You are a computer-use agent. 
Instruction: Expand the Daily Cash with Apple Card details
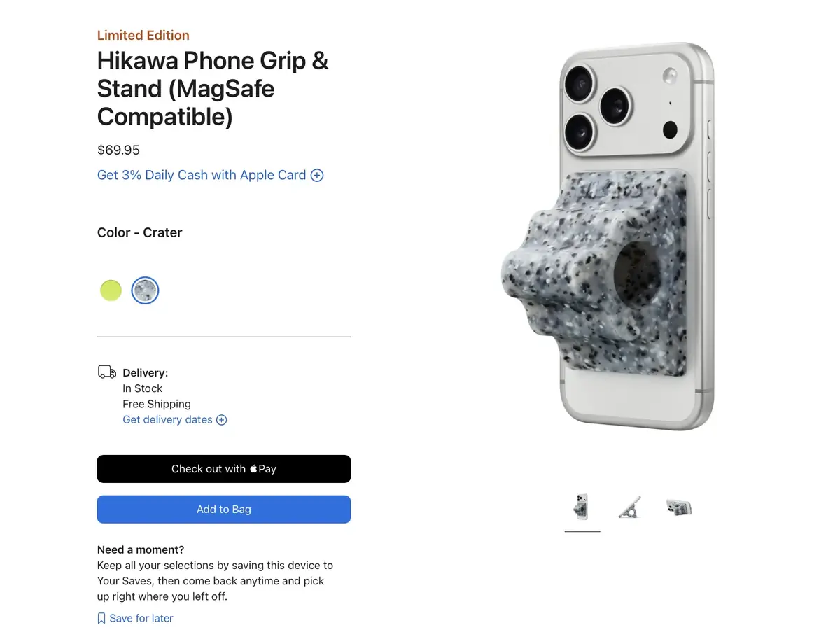coord(316,175)
